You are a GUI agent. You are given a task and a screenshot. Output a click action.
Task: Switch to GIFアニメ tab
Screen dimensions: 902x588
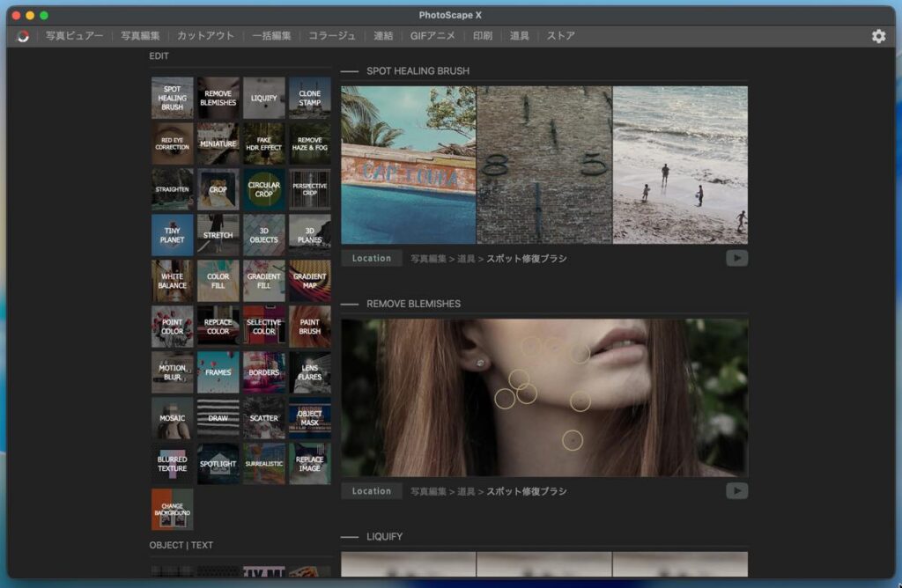(x=433, y=35)
